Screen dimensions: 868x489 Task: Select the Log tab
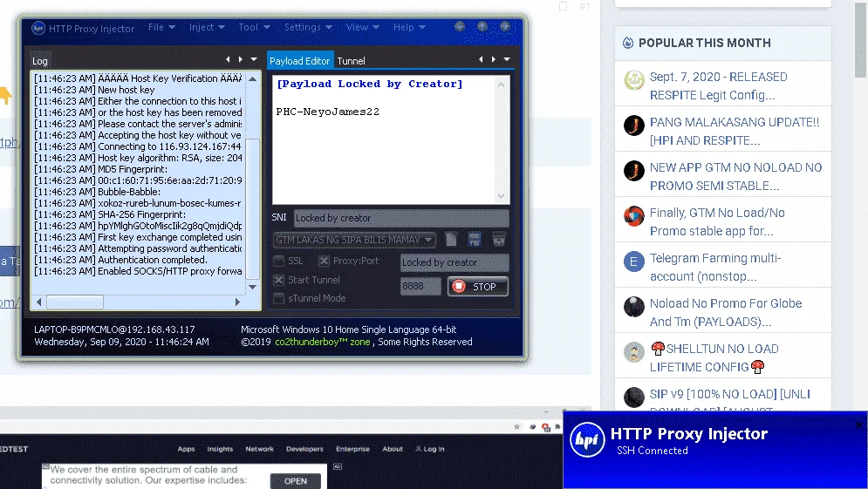coord(40,61)
